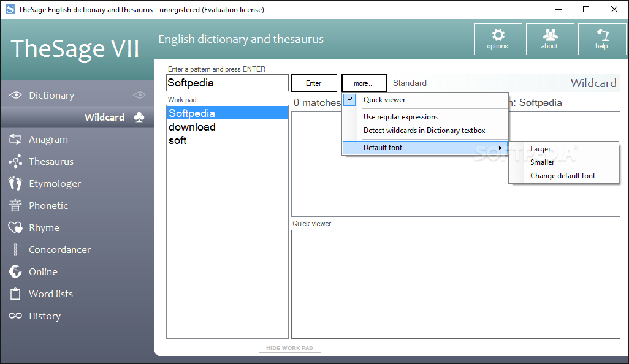Enable Detect wildcards in Dictionary textbox
Viewport: 629px width, 364px height.
pos(425,131)
